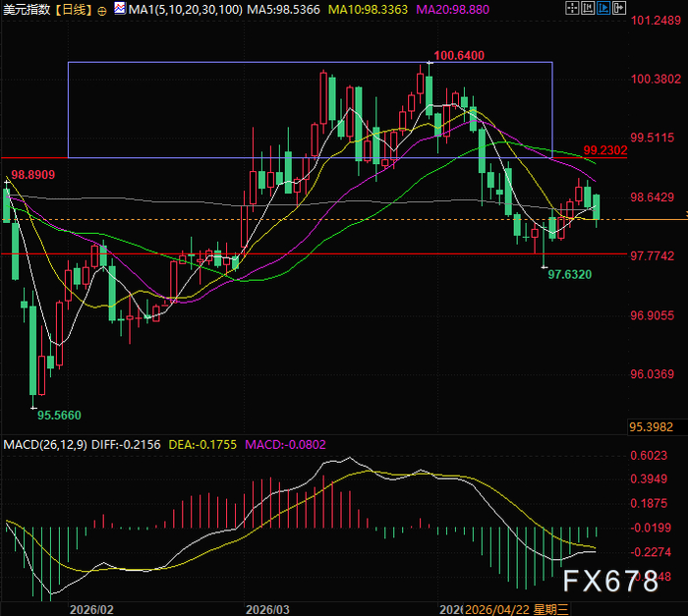Screen dimensions: 688x616
Task: Click the 98.8909 price label
Action: pos(32,175)
